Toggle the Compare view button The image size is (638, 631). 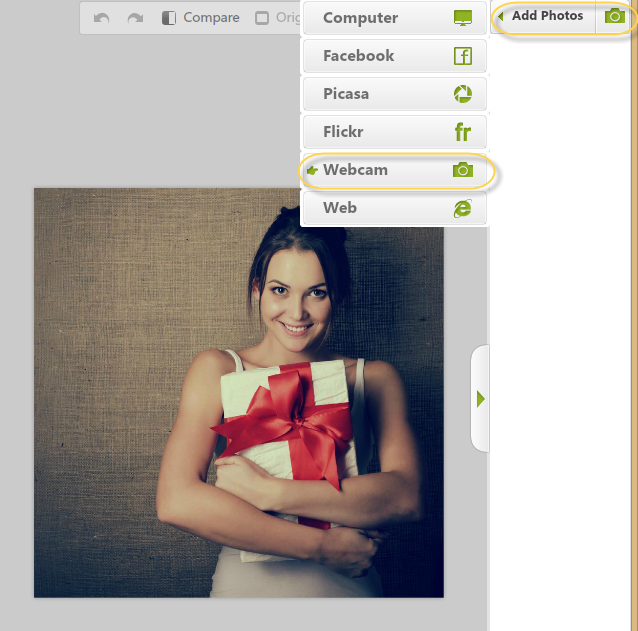[x=200, y=18]
